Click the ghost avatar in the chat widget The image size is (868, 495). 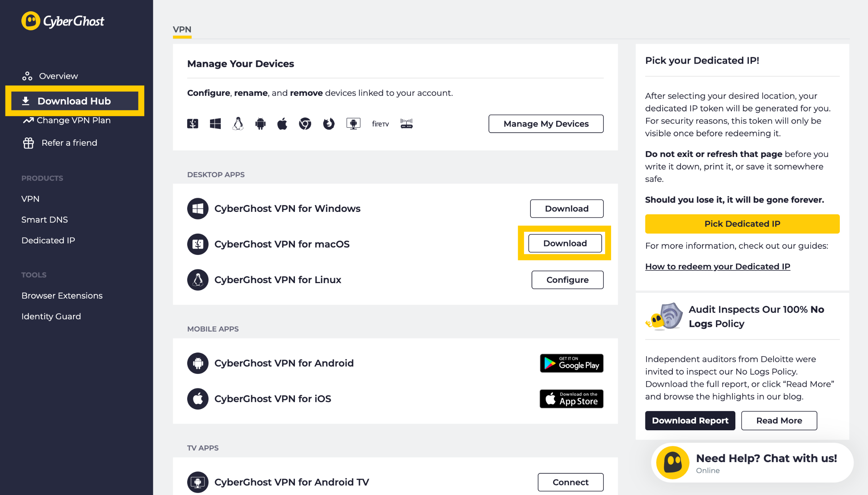coord(673,462)
